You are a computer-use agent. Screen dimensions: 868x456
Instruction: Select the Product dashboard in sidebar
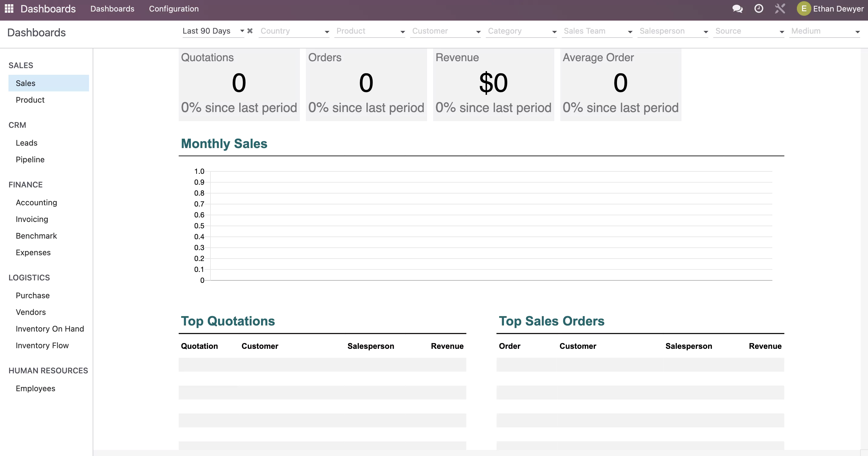[x=30, y=100]
